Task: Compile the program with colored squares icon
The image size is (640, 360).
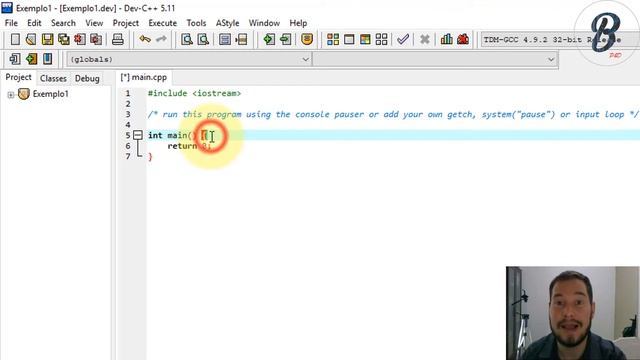Action: (333, 39)
